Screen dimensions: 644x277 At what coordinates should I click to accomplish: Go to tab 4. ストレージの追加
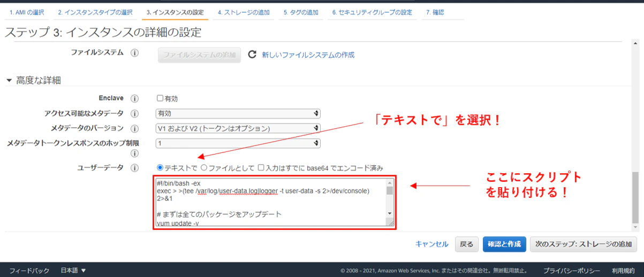(x=244, y=12)
